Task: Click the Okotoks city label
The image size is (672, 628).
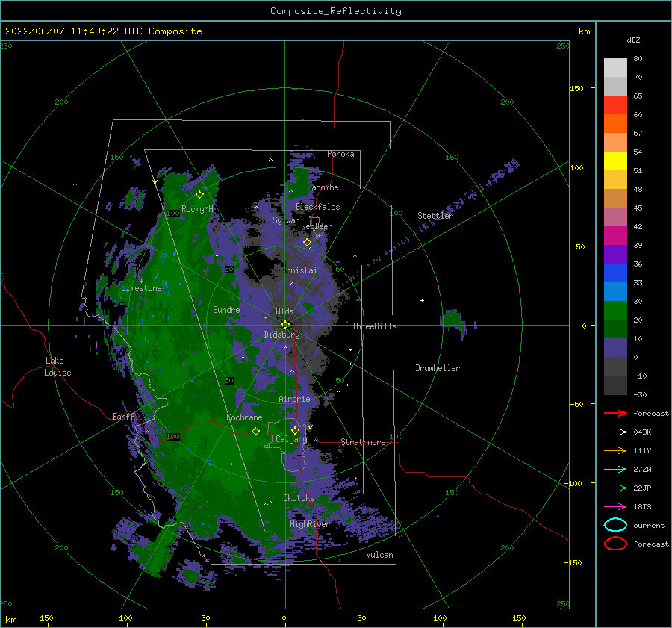Action: [299, 497]
